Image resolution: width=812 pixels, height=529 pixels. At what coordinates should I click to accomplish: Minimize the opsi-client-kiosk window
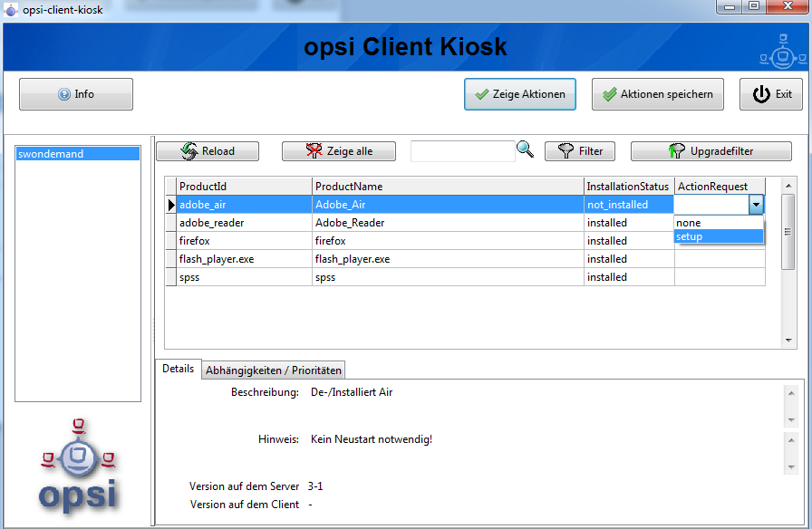point(730,6)
